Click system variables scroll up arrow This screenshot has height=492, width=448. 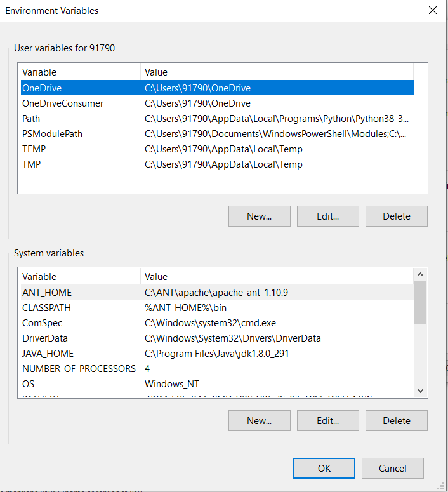[420, 275]
